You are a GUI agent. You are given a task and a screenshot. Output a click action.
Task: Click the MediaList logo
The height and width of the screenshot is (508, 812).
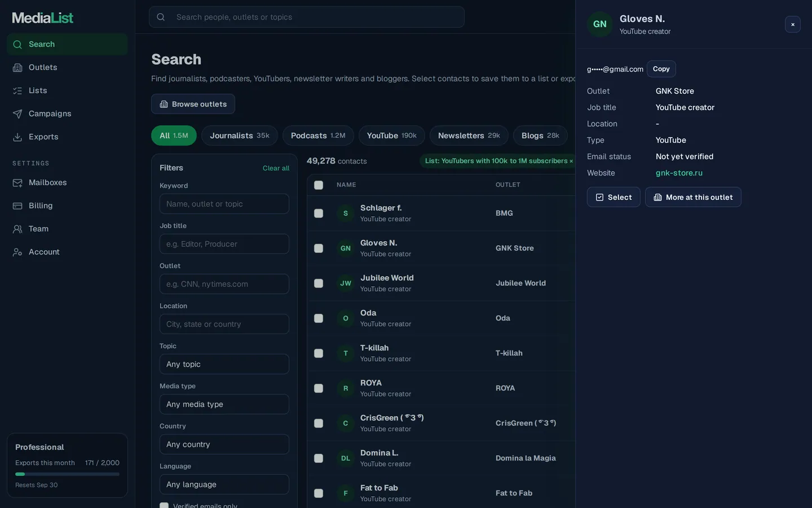pyautogui.click(x=43, y=18)
